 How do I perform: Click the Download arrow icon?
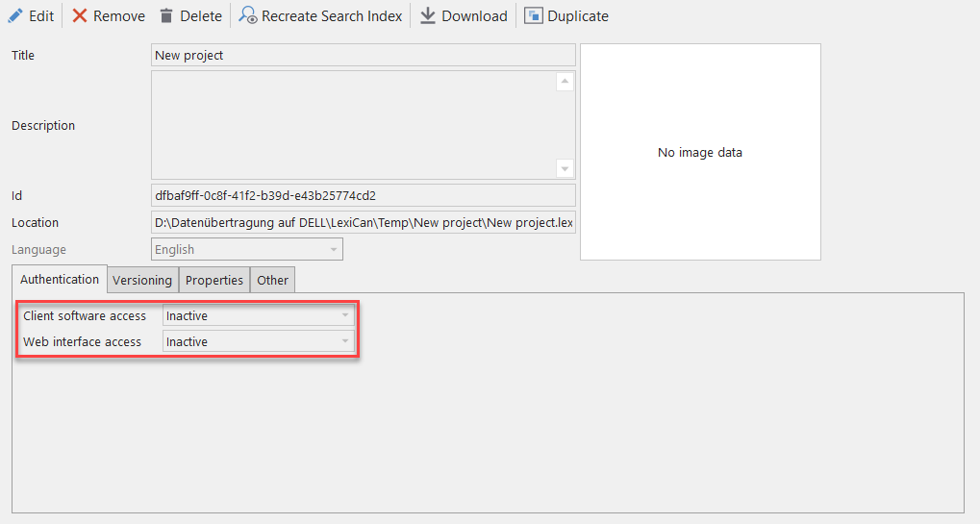[x=428, y=15]
